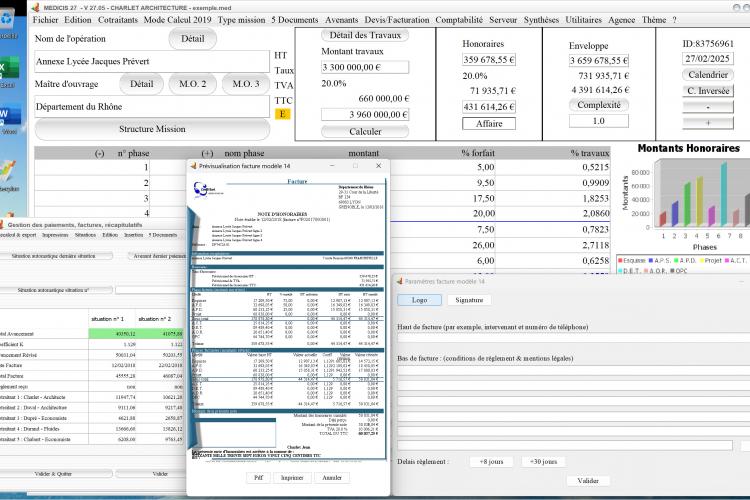Screen dimensions: 750x500
Task: Click the Calculer button
Action: click(365, 132)
